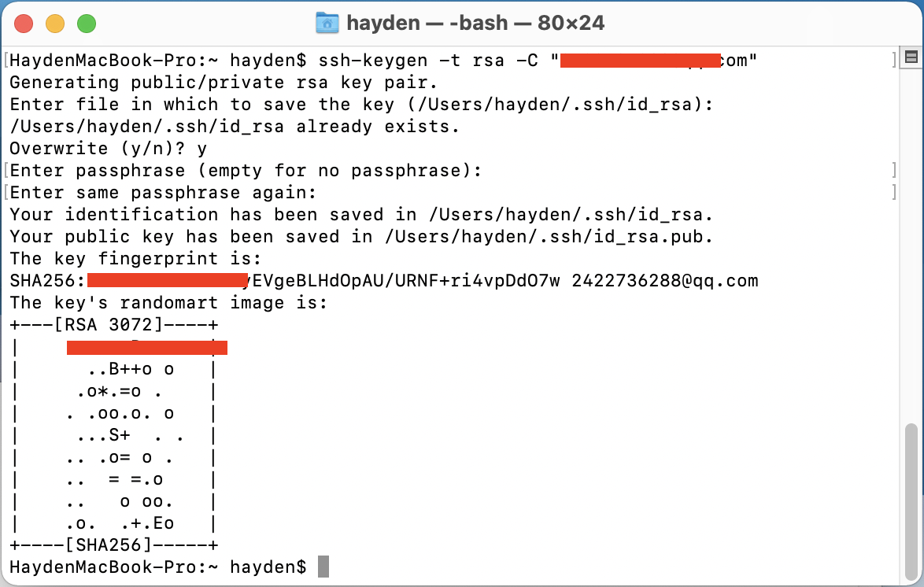This screenshot has width=924, height=587.
Task: Select the right mark bracket on ssh-keygen line
Action: click(x=894, y=61)
